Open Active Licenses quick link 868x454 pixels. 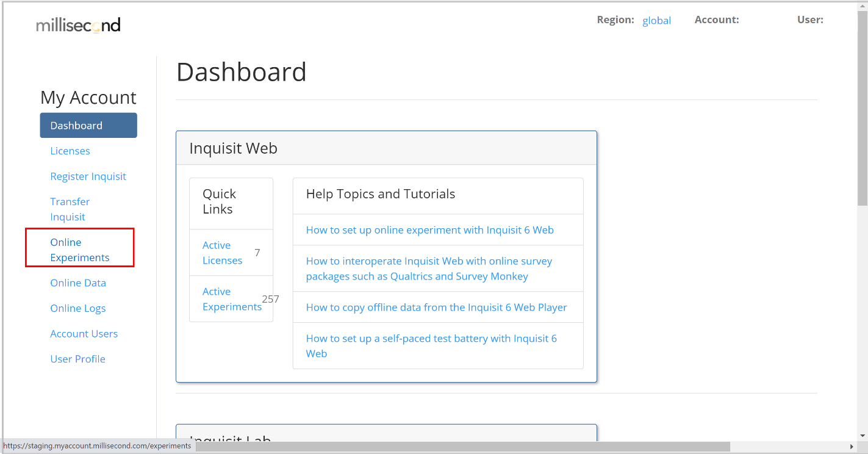222,253
